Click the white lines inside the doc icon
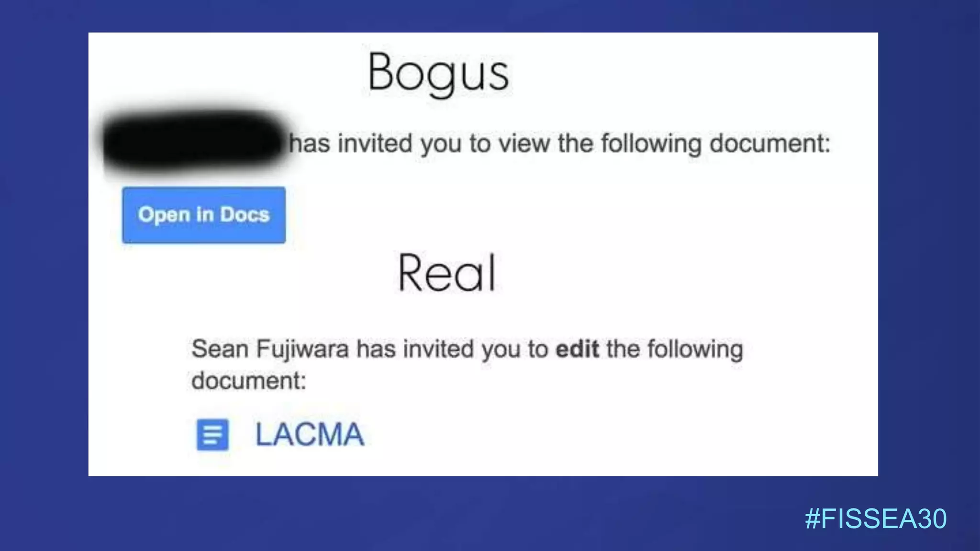Image resolution: width=980 pixels, height=551 pixels. [x=212, y=435]
